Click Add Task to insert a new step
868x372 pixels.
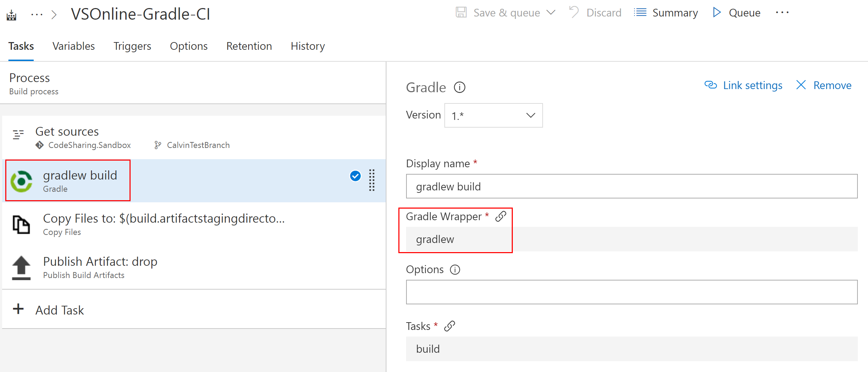tap(59, 310)
